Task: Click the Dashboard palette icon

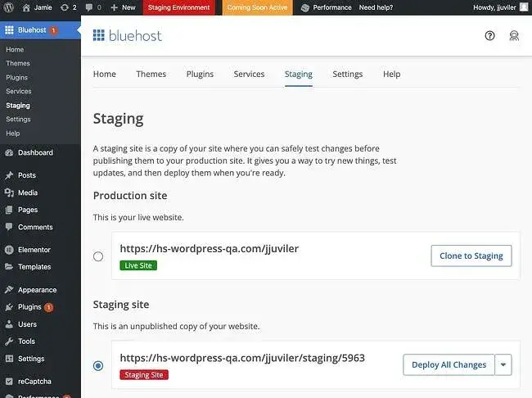Action: point(9,153)
